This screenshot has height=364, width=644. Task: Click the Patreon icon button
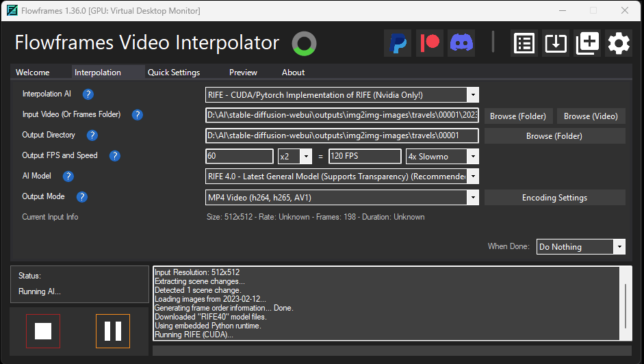click(x=430, y=43)
